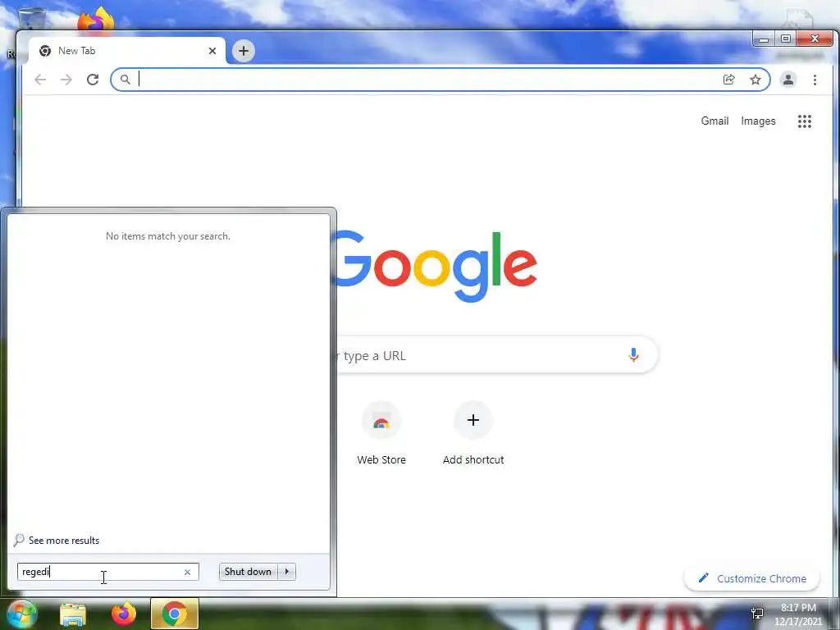
Task: Click the address bar search magnifier icon
Action: coord(125,80)
